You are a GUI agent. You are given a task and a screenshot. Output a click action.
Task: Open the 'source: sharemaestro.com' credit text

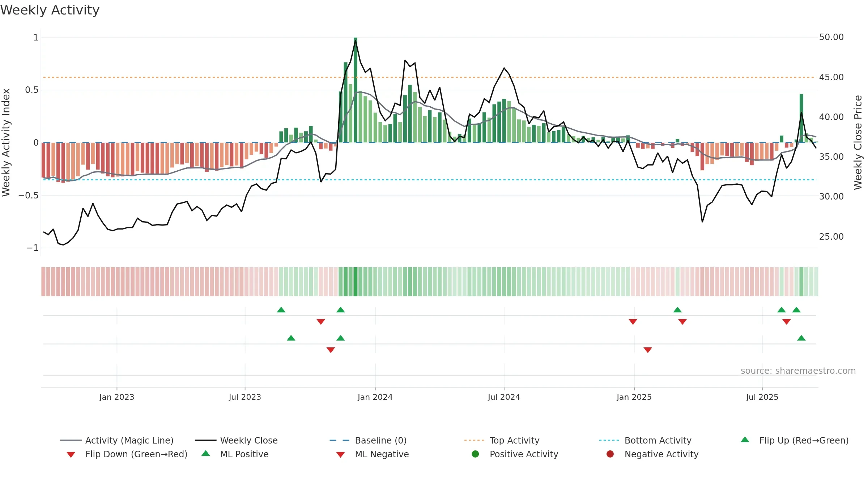tap(798, 371)
